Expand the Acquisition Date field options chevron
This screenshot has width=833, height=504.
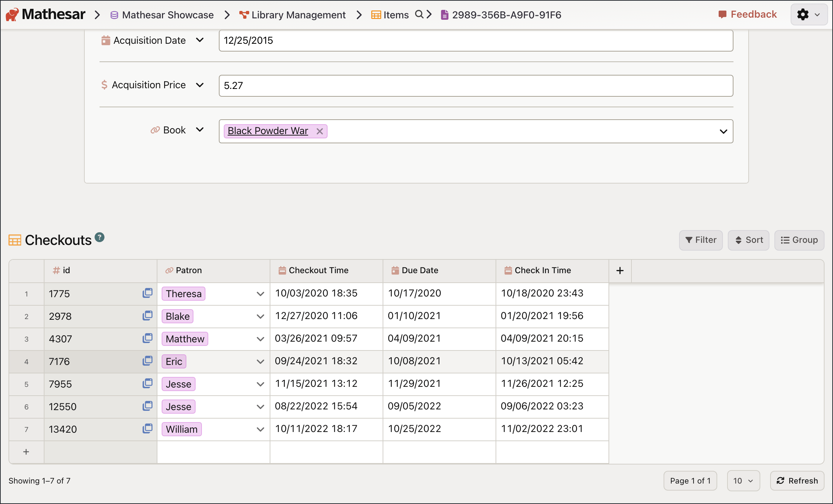[200, 40]
